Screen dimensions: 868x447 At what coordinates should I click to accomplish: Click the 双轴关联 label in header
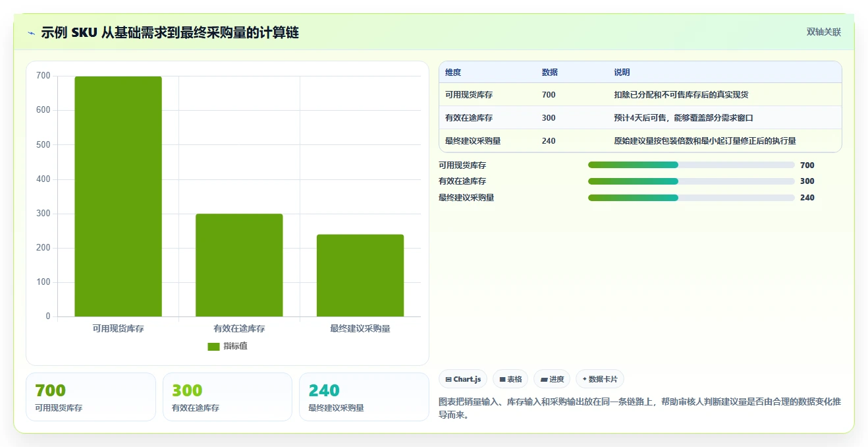[x=824, y=32]
